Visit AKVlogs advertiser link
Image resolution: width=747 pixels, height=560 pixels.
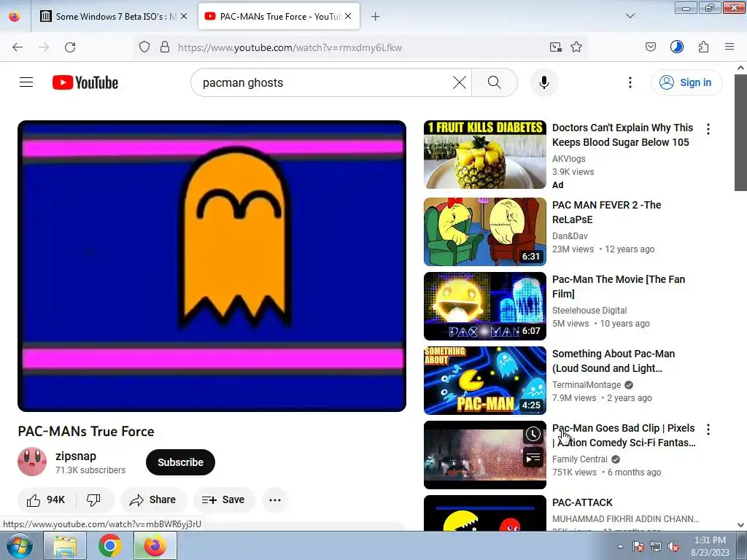569,158
